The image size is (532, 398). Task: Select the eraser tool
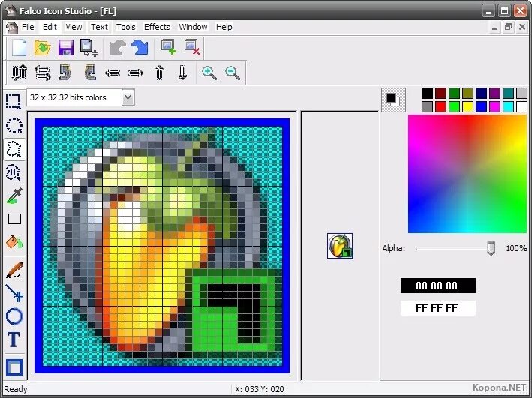(x=14, y=219)
